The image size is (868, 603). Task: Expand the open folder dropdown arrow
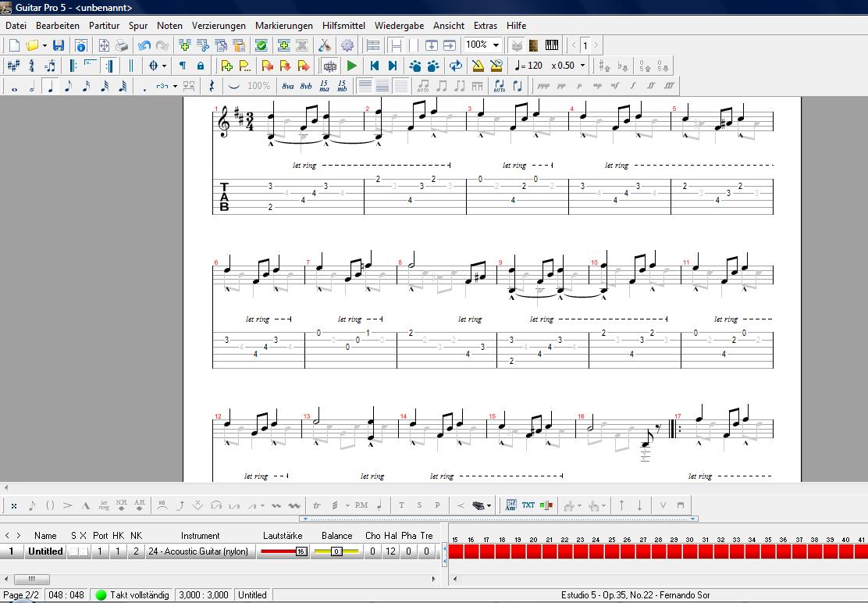(x=44, y=45)
